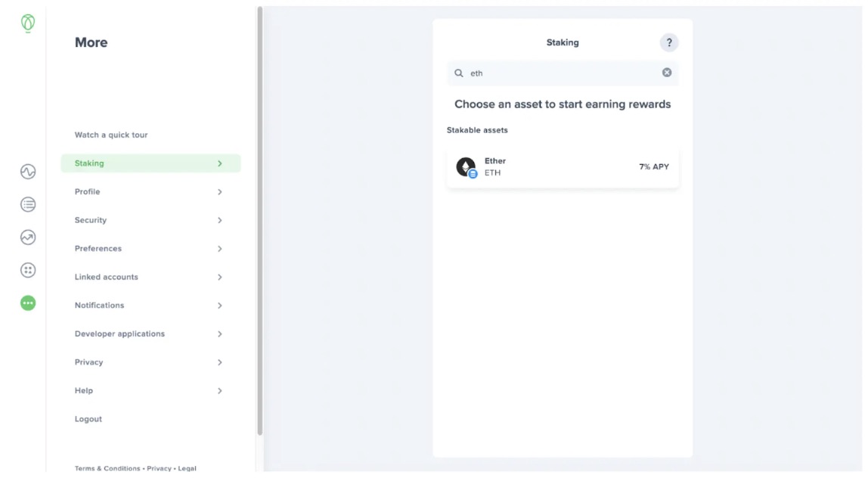Select the trading chart icon in the sidebar
868x478 pixels.
(x=27, y=237)
